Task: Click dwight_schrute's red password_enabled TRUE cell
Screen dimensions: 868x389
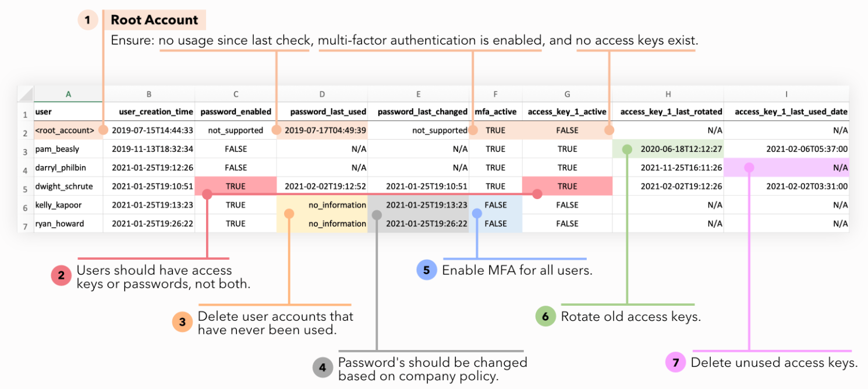Action: (x=236, y=186)
